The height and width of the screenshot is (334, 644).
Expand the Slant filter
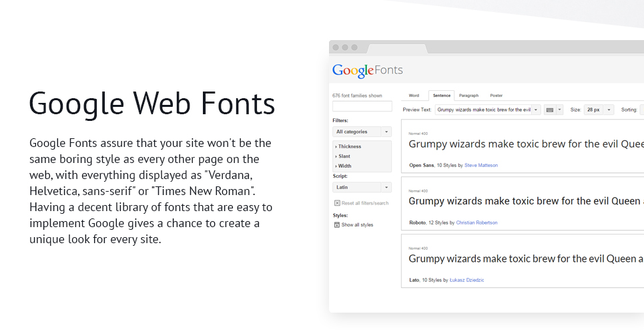(x=343, y=156)
